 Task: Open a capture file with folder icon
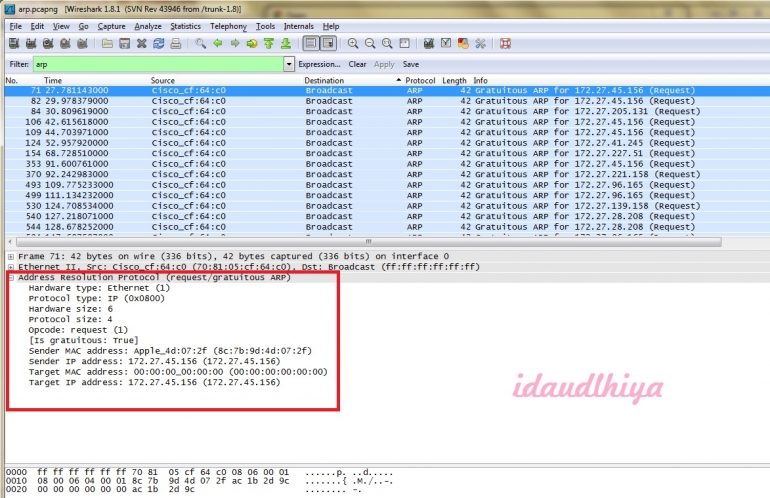click(x=106, y=44)
